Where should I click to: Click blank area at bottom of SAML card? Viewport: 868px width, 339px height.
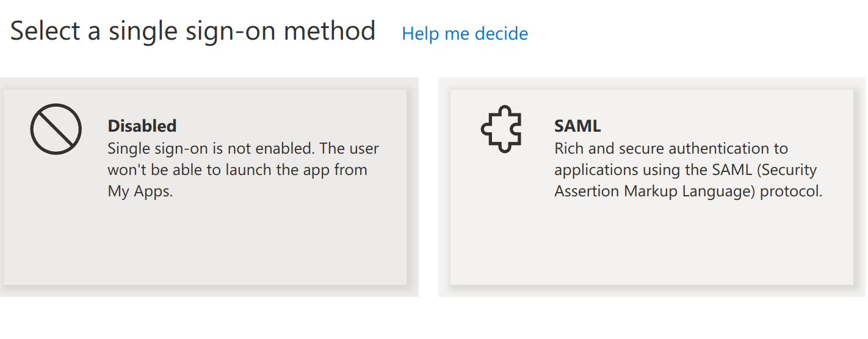651,250
